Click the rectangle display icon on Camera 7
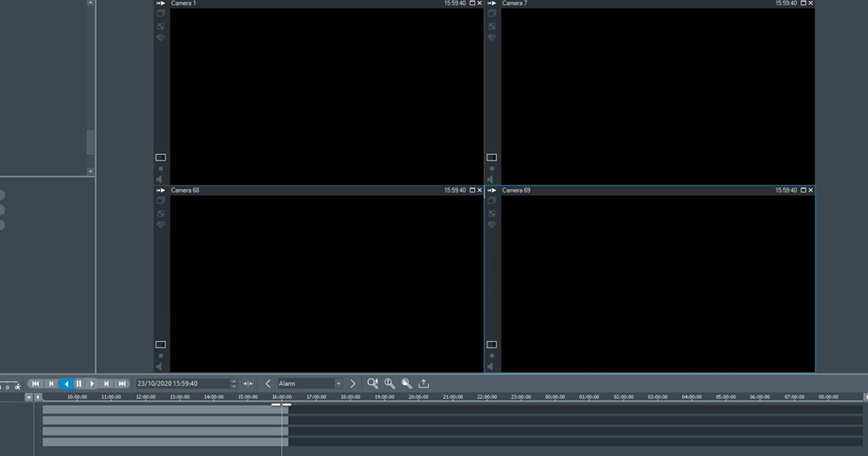868x456 pixels. [491, 157]
